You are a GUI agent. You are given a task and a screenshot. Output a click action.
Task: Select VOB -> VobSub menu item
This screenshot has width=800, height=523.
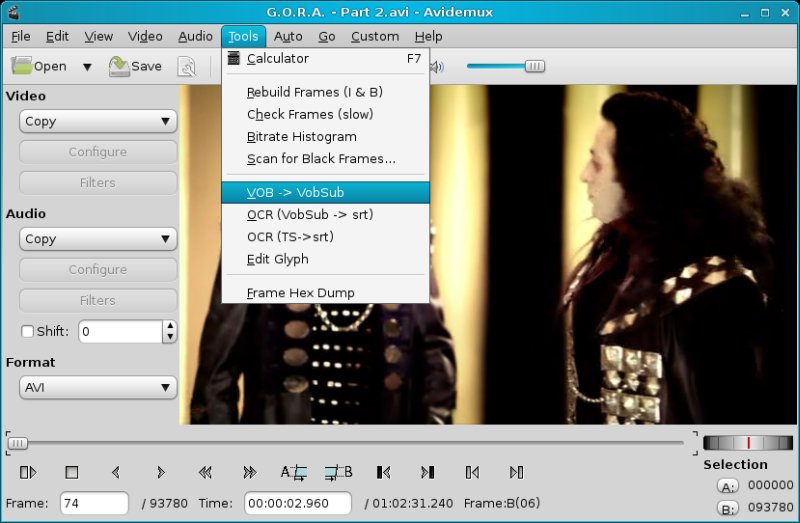pos(325,192)
